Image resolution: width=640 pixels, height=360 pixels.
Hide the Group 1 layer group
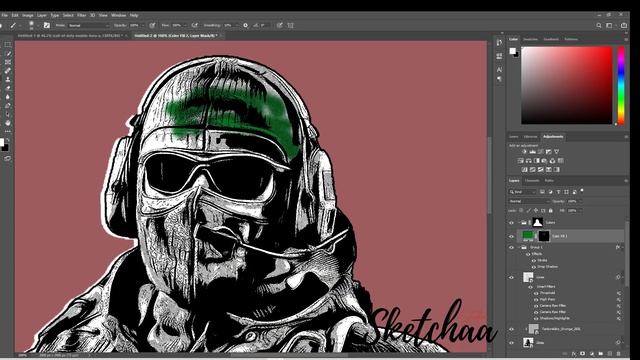pyautogui.click(x=511, y=247)
